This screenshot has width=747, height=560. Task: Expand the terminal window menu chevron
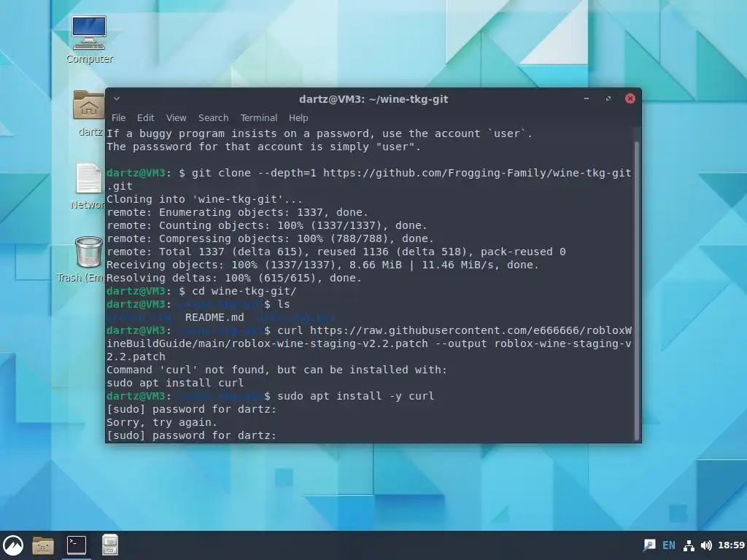tap(117, 98)
